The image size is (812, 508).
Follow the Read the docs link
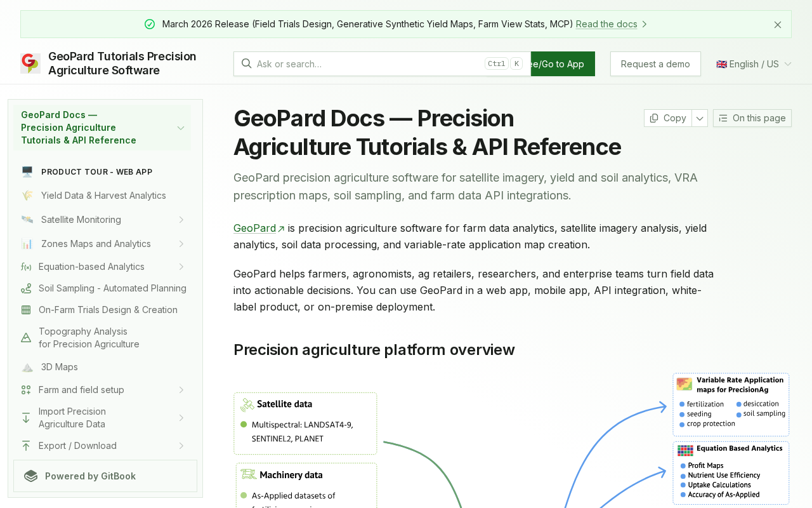pos(606,24)
